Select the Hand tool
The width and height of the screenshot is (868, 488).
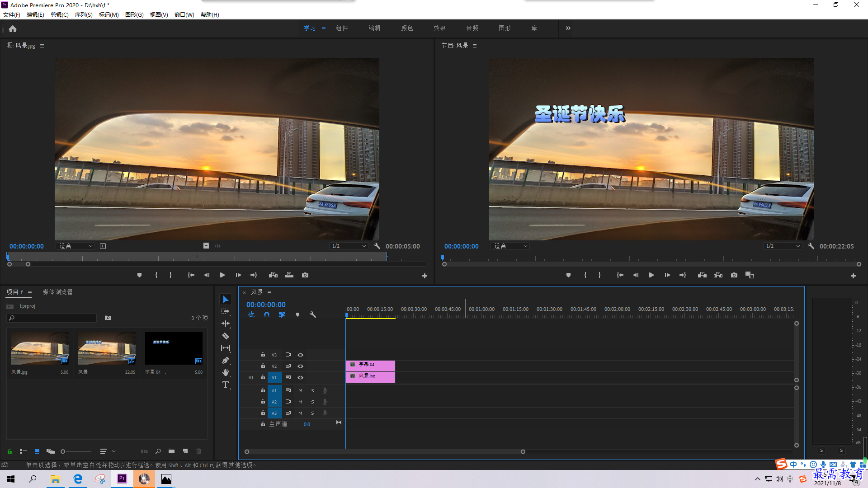(226, 372)
